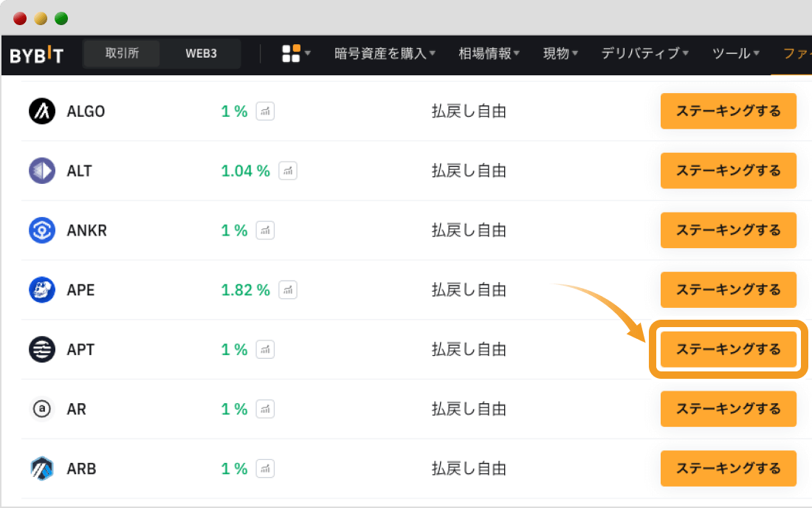Viewport: 812px width, 508px height.
Task: Switch to the WEB3 tab
Action: point(201,53)
